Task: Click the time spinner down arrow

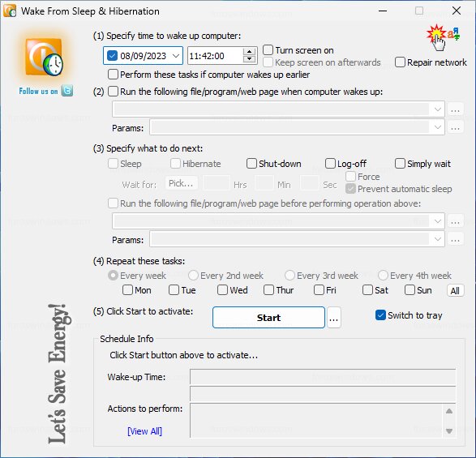Action: pos(249,59)
